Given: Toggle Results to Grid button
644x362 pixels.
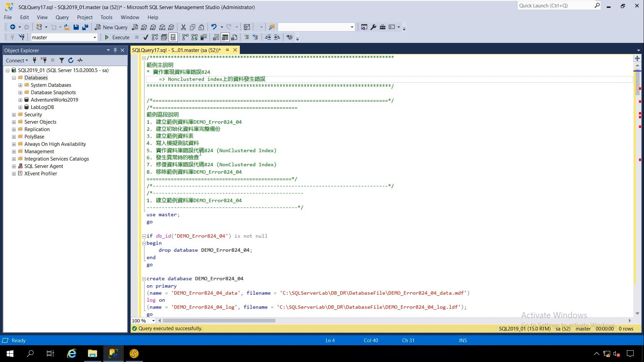Looking at the screenshot, I should point(225,37).
